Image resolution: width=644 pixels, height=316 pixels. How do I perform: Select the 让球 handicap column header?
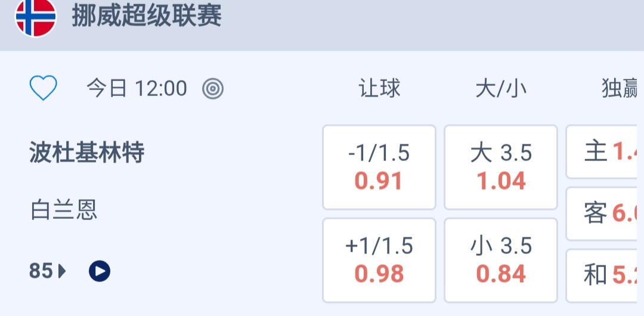379,89
